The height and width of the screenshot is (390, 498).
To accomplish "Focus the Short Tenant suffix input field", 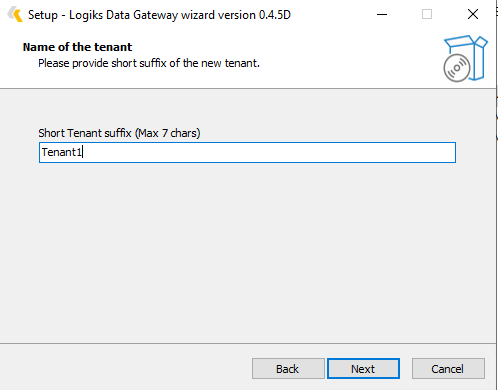I will [x=247, y=152].
